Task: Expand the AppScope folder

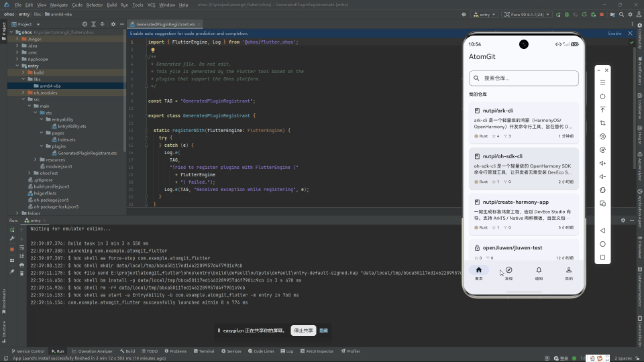Action: 17,59
